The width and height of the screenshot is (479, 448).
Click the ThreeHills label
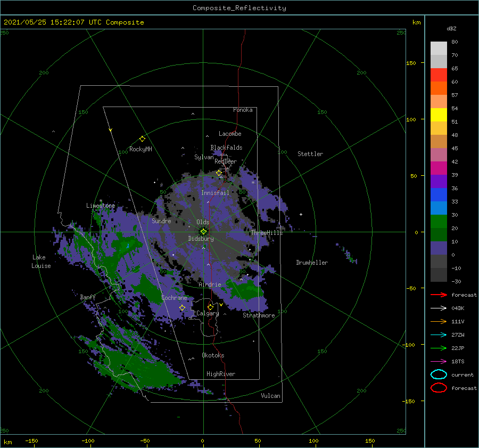point(267,233)
